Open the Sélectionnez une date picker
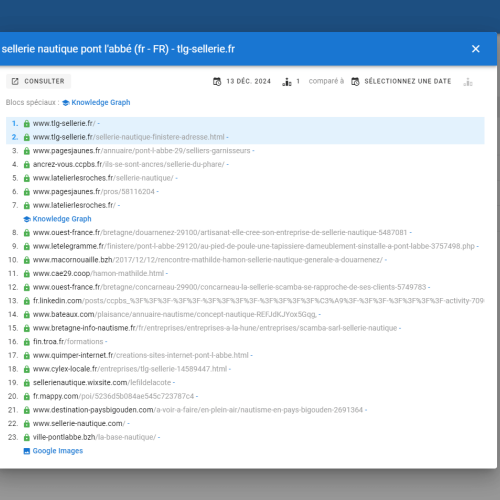The width and height of the screenshot is (500, 500). pos(401,81)
